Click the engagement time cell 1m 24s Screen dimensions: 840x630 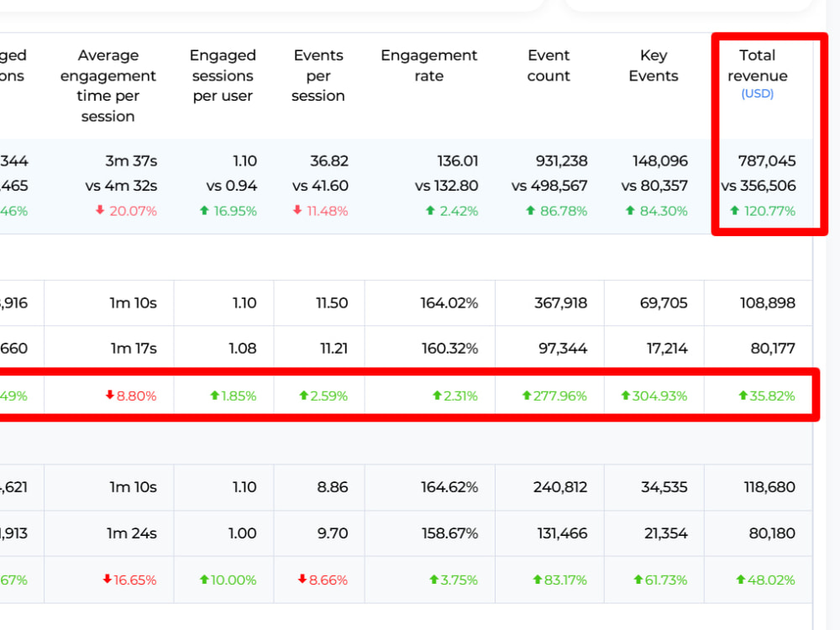pyautogui.click(x=132, y=533)
